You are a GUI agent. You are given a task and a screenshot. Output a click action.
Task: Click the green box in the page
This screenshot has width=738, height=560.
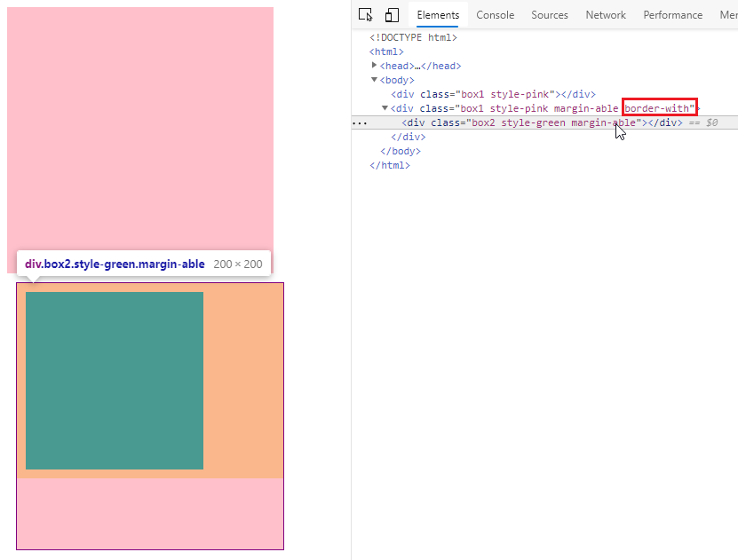(x=115, y=381)
